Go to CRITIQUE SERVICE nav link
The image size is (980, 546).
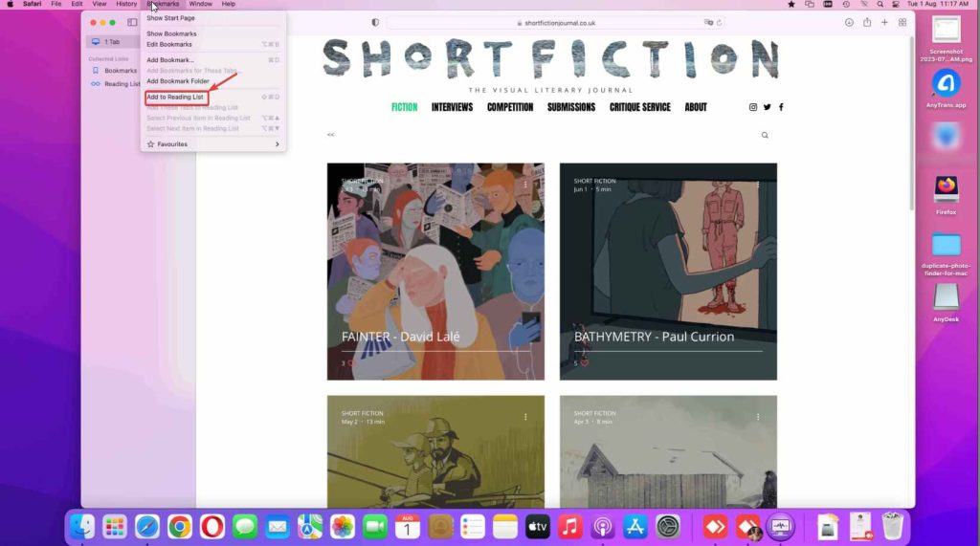(x=640, y=107)
